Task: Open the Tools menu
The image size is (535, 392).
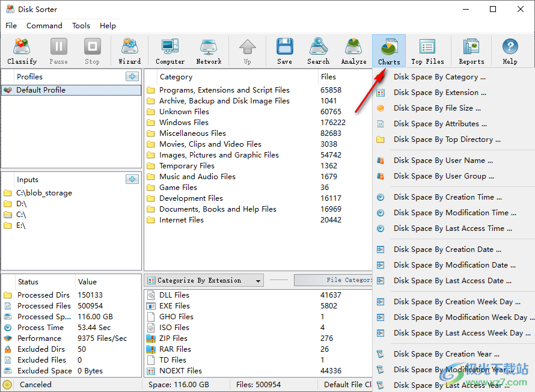Action: pyautogui.click(x=81, y=26)
